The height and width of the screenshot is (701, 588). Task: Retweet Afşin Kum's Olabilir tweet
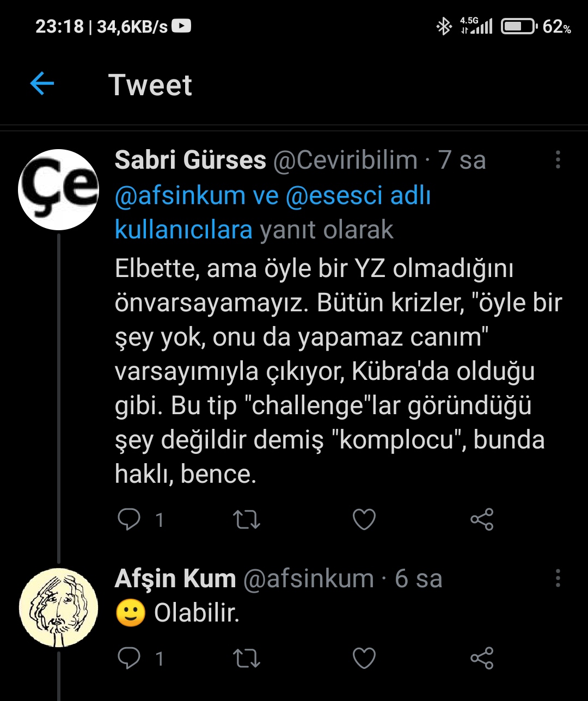pos(247,659)
